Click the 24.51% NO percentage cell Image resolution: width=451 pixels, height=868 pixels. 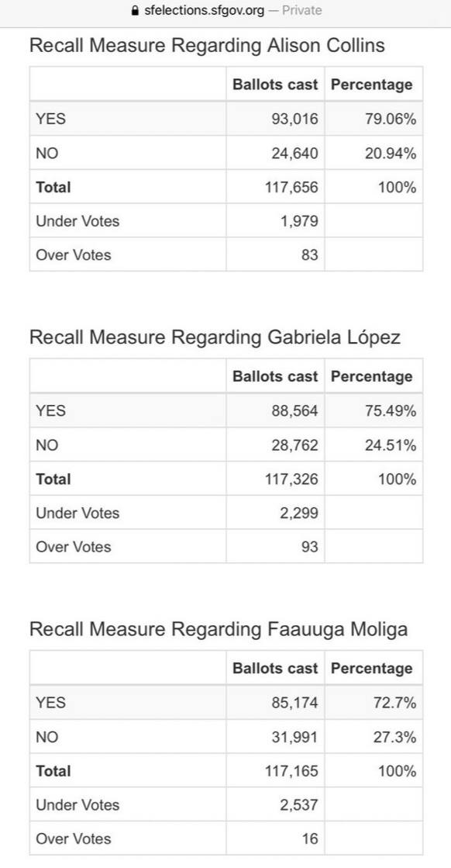[374, 444]
